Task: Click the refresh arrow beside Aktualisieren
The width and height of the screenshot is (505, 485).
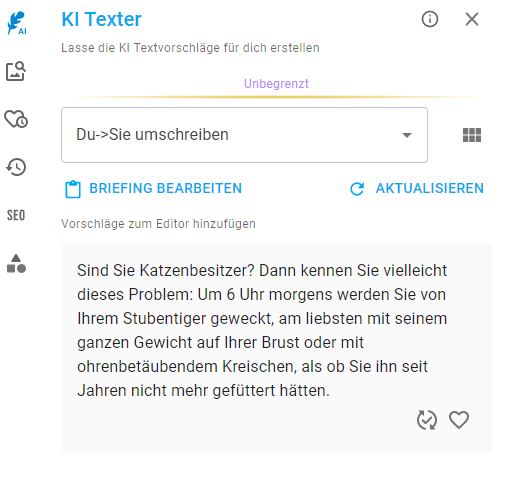Action: (357, 189)
